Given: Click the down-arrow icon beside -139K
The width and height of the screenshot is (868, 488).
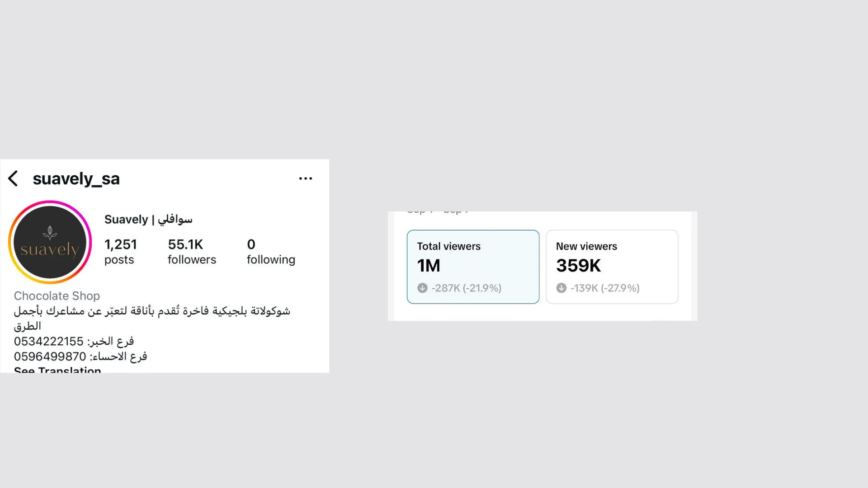Looking at the screenshot, I should [561, 288].
